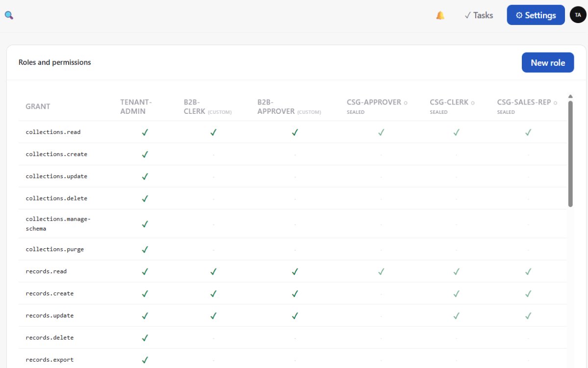Viewport: 588px width, 368px height.
Task: Toggle records.update for CSG-CLERK
Action: 456,315
